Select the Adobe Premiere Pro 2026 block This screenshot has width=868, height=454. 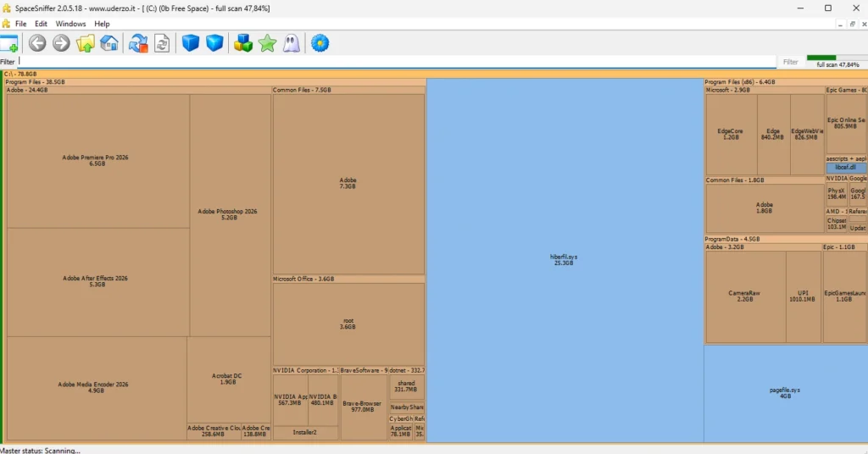(98, 160)
